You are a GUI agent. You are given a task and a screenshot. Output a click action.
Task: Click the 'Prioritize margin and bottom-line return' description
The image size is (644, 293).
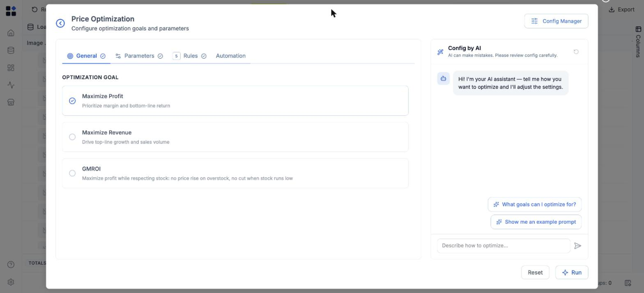pos(126,106)
